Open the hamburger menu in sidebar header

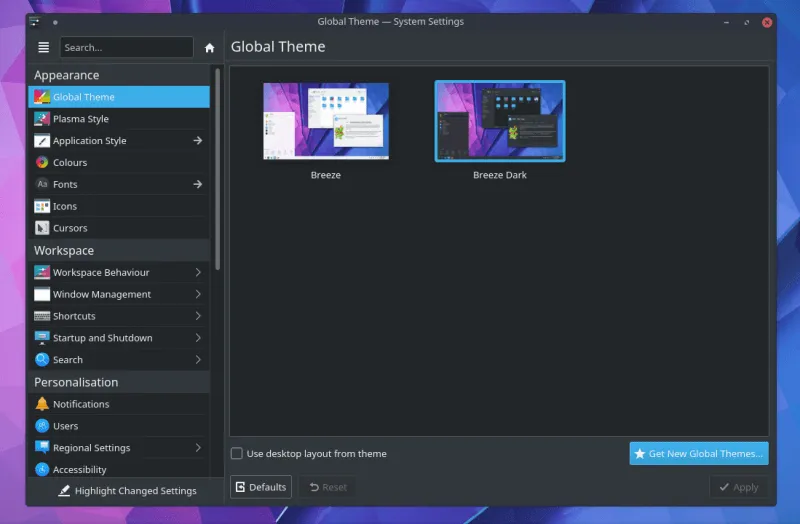tap(43, 47)
